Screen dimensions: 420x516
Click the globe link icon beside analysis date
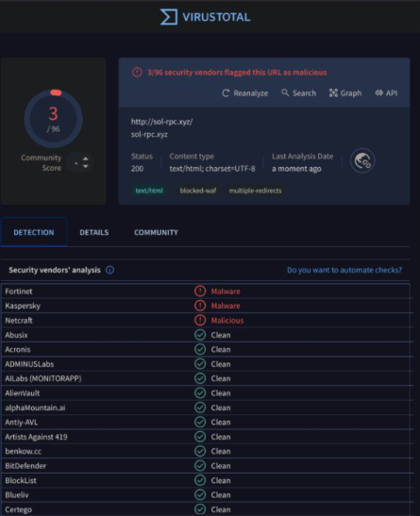click(362, 160)
